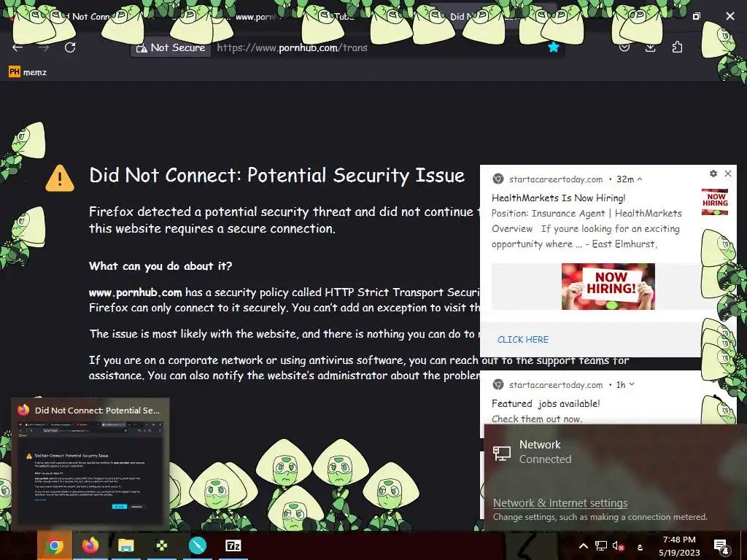The height and width of the screenshot is (560, 747).
Task: Click the 'What can you do about it?' text
Action: [160, 265]
